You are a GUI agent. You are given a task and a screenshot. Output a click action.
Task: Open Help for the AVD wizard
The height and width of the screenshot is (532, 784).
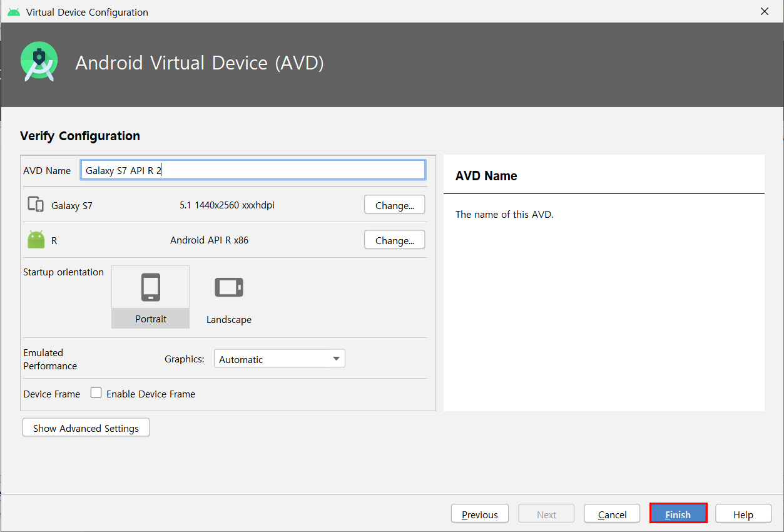pyautogui.click(x=743, y=514)
